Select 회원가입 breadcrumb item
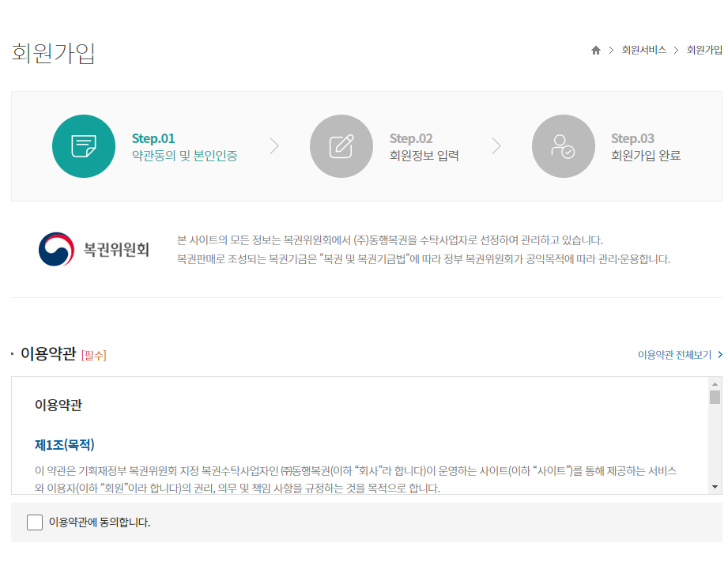The image size is (728, 562). [704, 50]
